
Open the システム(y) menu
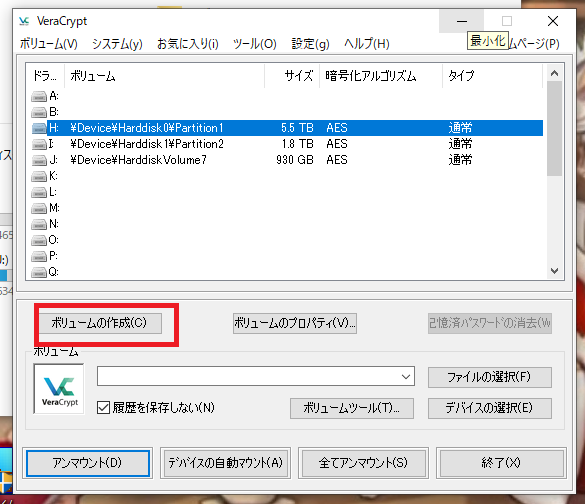pyautogui.click(x=117, y=44)
